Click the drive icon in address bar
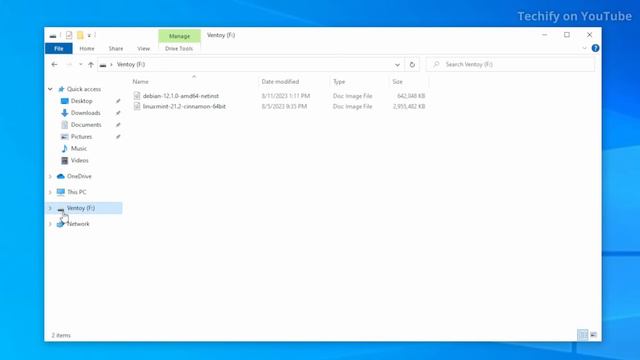 point(103,65)
